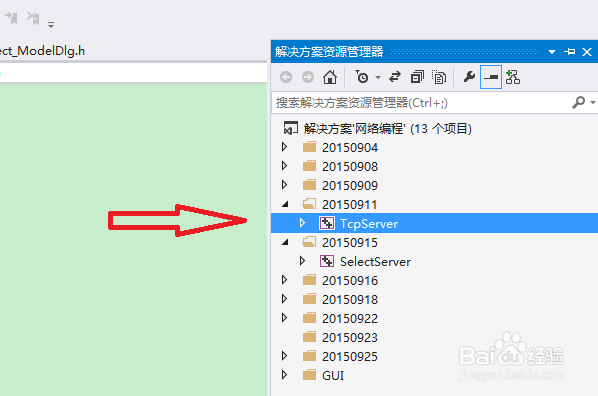Click the 20150923 folder icon
598x396 pixels.
tap(309, 337)
